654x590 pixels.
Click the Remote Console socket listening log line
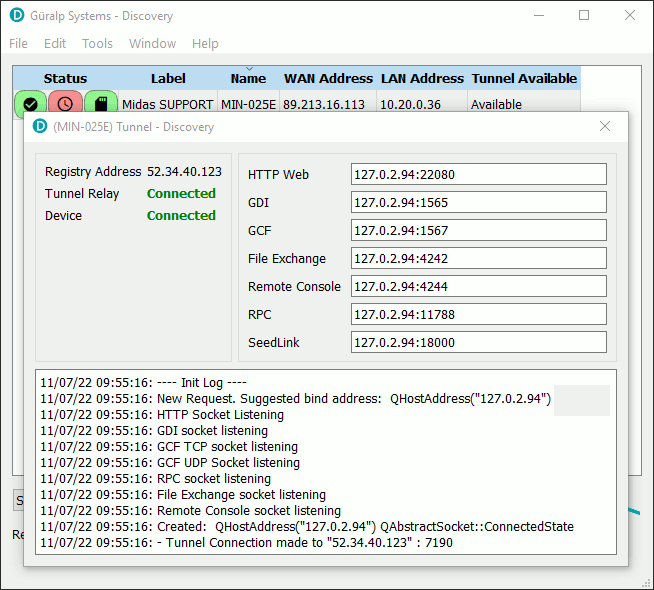pos(191,510)
